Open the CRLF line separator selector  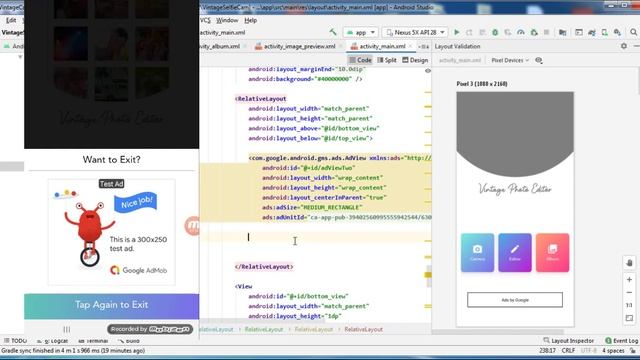pyautogui.click(x=568, y=350)
